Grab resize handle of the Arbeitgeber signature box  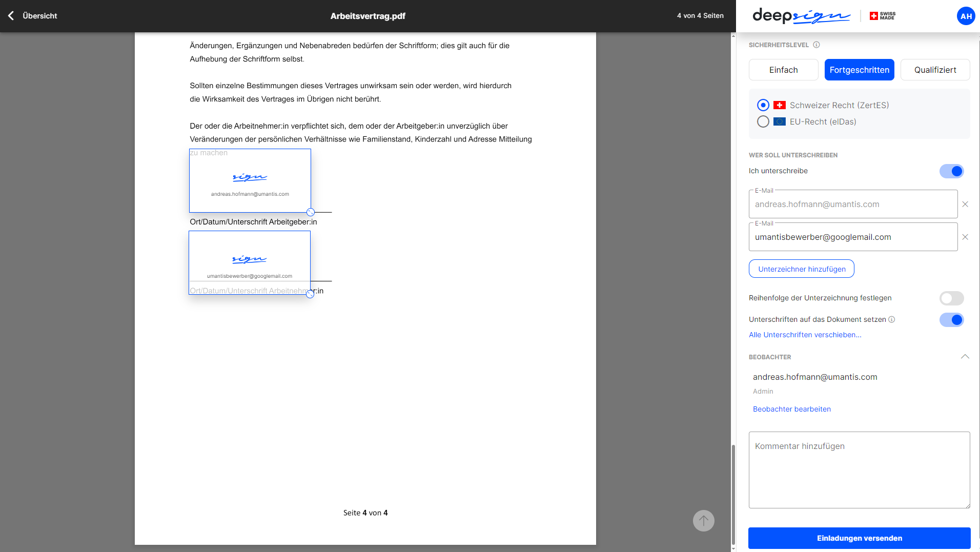point(311,212)
